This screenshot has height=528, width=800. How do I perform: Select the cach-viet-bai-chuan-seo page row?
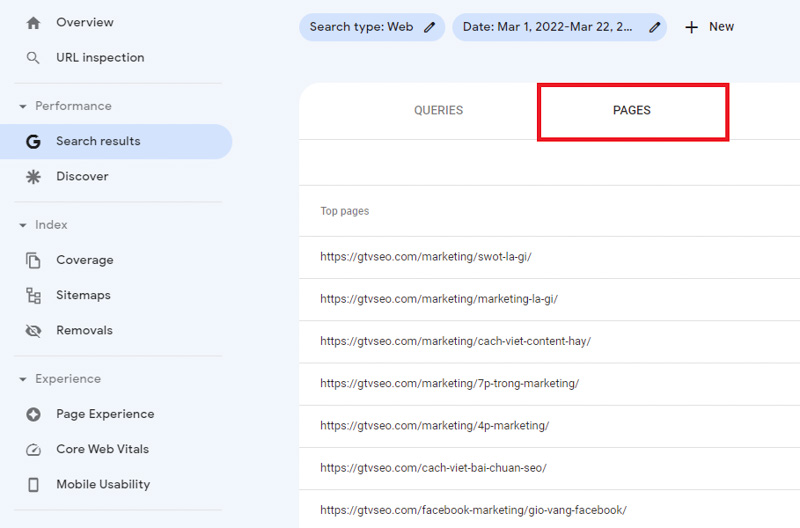pos(549,469)
